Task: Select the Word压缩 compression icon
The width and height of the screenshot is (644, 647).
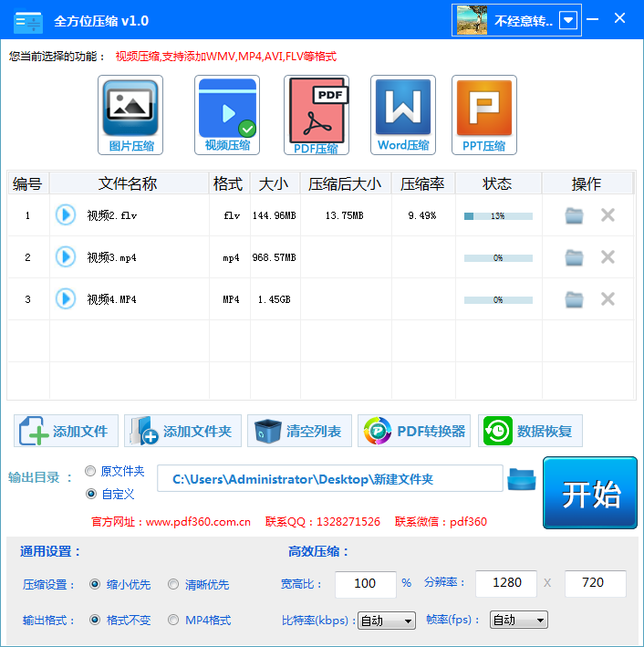Action: pyautogui.click(x=403, y=115)
